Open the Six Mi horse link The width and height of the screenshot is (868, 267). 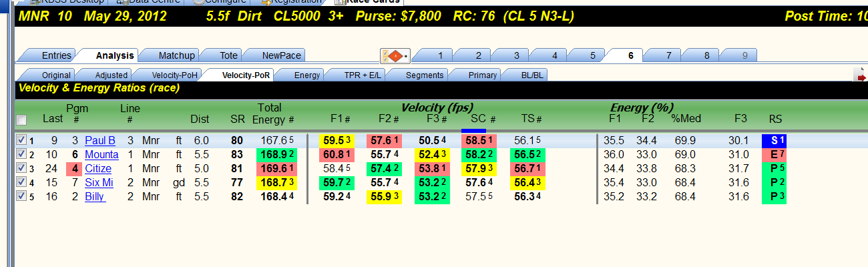click(99, 183)
